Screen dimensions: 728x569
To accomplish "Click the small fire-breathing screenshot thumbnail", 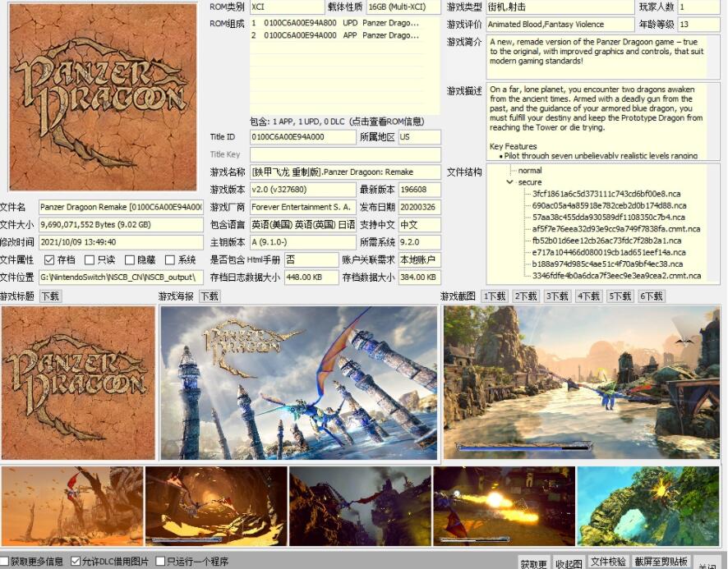I will 505,507.
